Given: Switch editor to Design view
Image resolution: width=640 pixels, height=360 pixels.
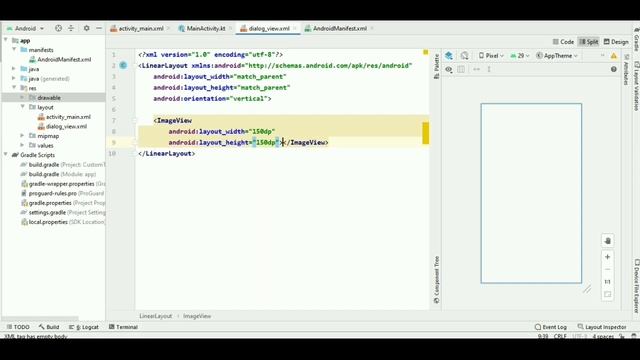Looking at the screenshot, I should (616, 42).
